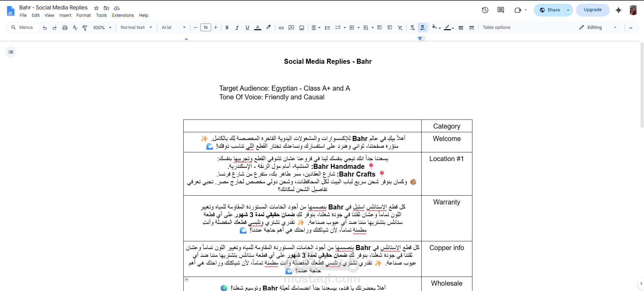Expand the meeting options arrow
Image resolution: width=644 pixels, height=291 pixels.
(526, 10)
